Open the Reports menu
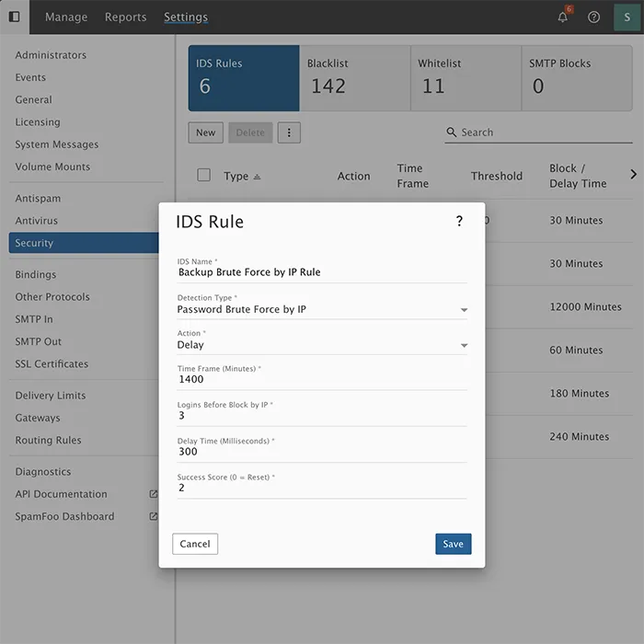Screen dimensions: 644x644 [125, 17]
